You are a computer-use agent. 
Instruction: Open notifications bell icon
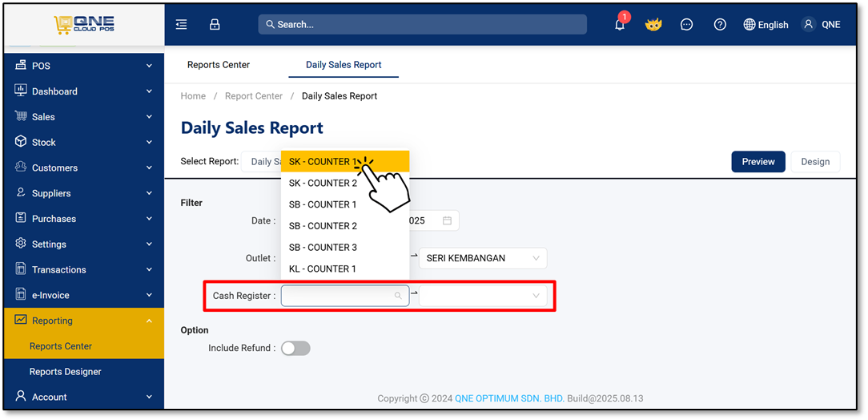tap(620, 24)
